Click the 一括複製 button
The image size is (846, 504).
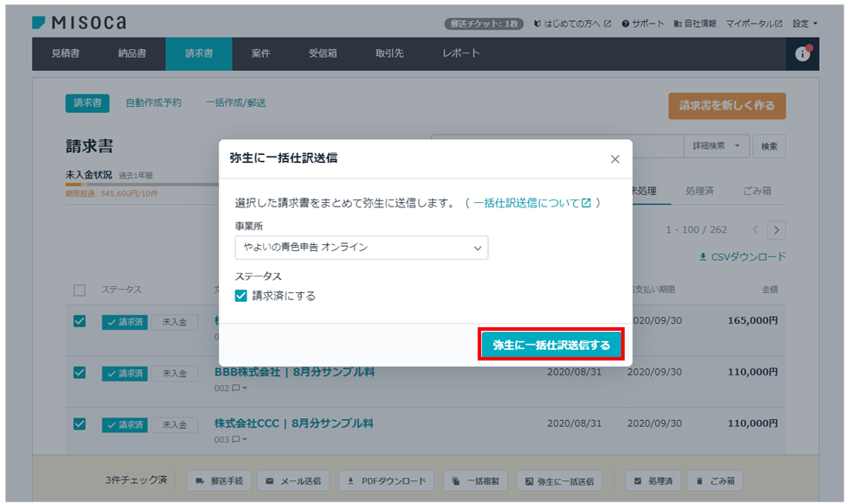pos(475,480)
